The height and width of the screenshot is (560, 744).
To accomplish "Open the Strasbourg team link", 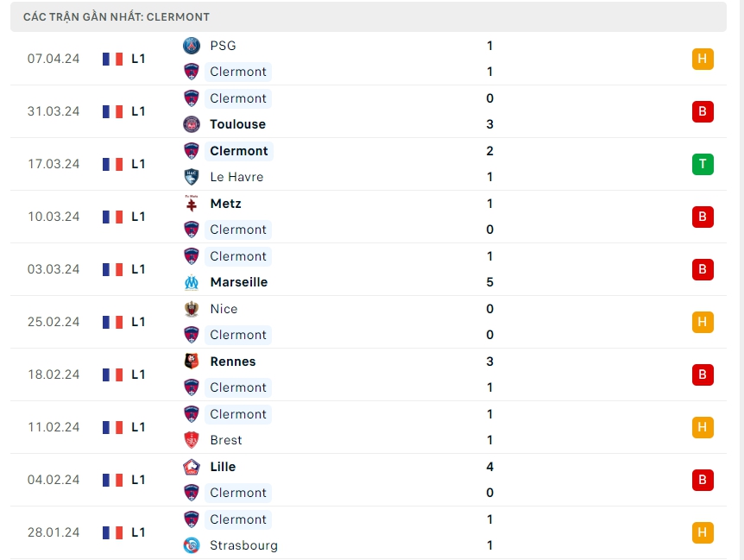I will tap(243, 545).
